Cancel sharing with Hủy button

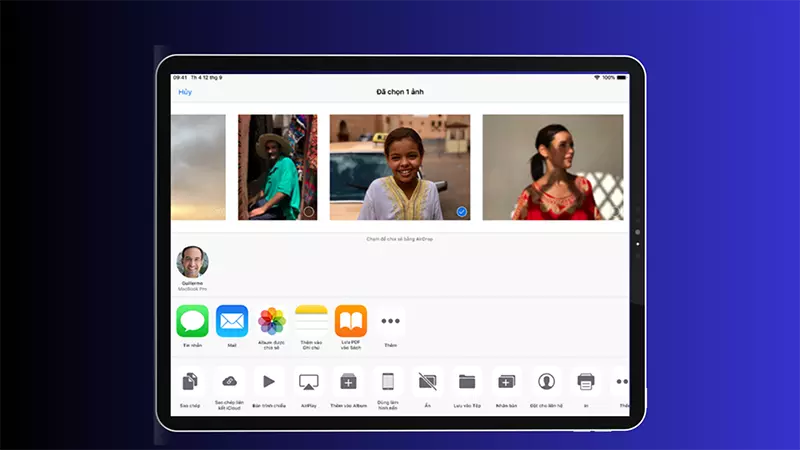click(x=185, y=92)
